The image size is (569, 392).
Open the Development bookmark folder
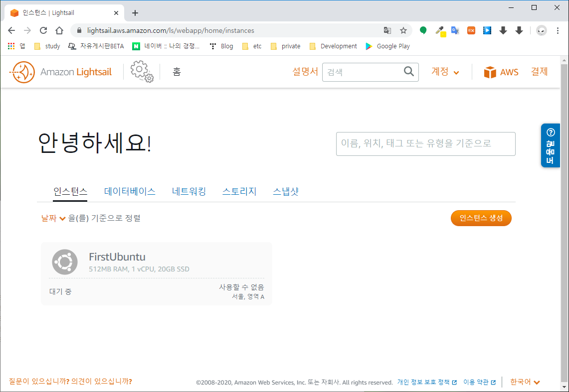(x=333, y=46)
